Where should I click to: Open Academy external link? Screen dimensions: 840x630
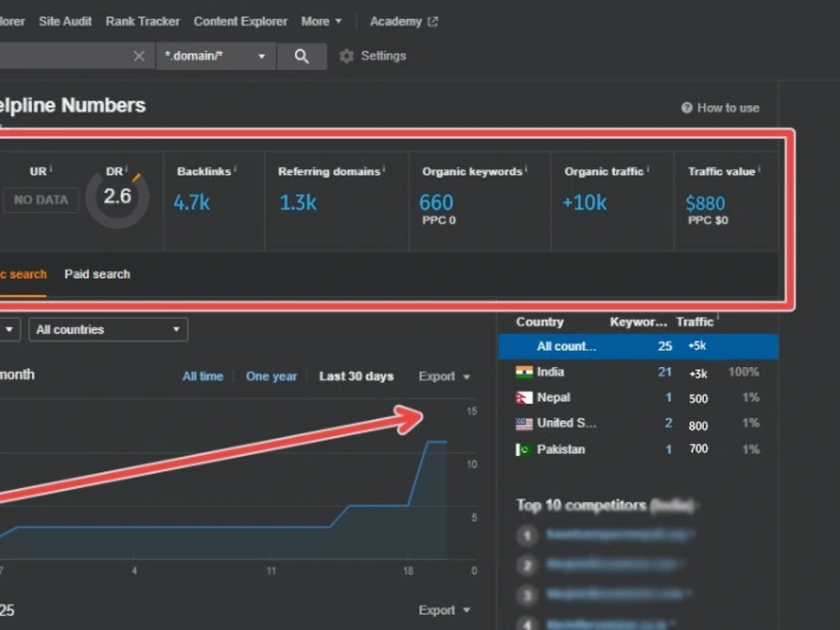[x=404, y=22]
